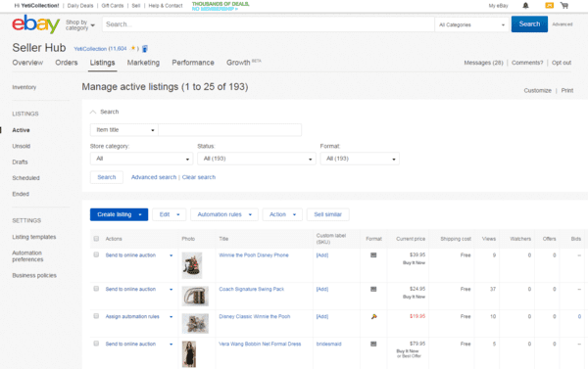Viewport: 588px width, 369px height.
Task: Click the eBay logo
Action: (x=35, y=23)
